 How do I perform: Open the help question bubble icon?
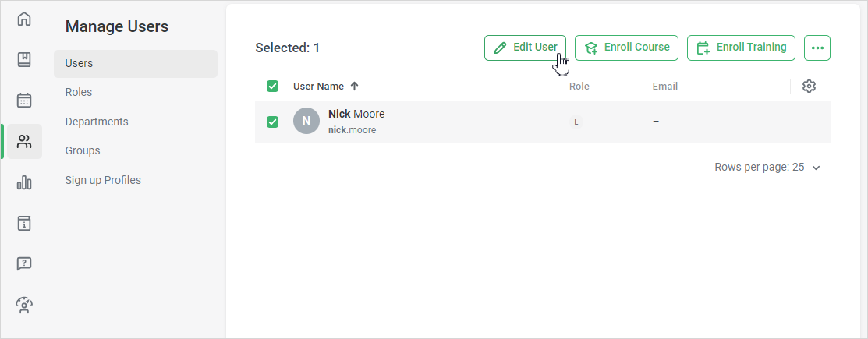[x=24, y=263]
